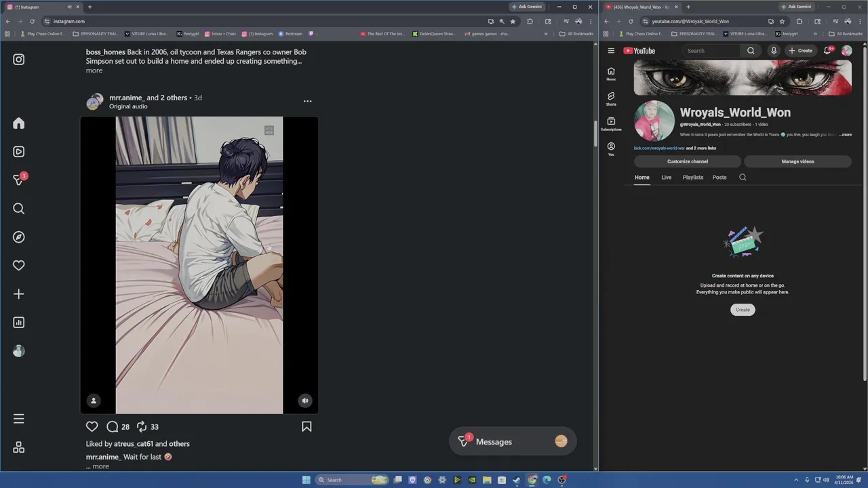Viewport: 868px width, 488px height.
Task: Open new tab in YouTube window
Action: [x=688, y=7]
